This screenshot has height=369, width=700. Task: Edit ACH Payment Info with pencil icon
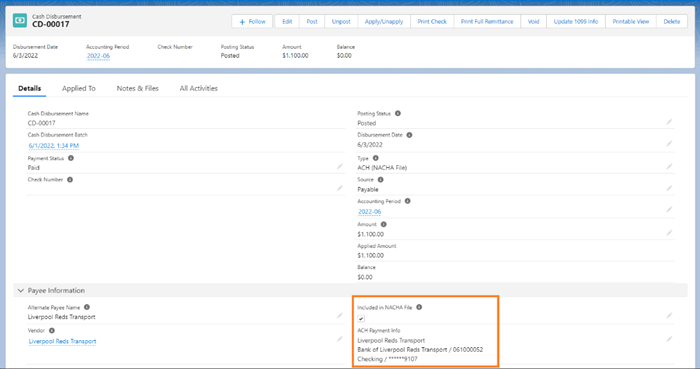pos(669,339)
